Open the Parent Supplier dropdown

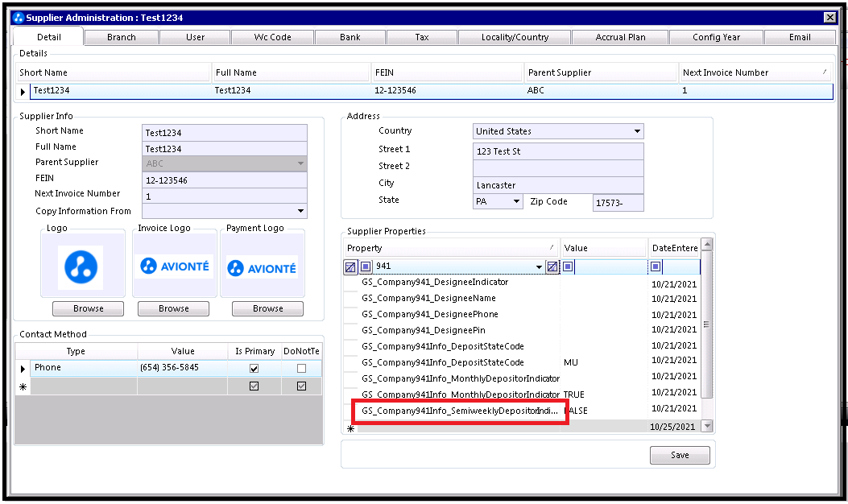point(300,163)
